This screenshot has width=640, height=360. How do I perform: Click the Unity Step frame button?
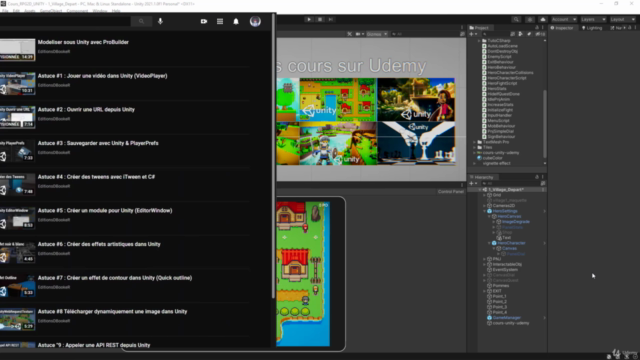pos(331,19)
